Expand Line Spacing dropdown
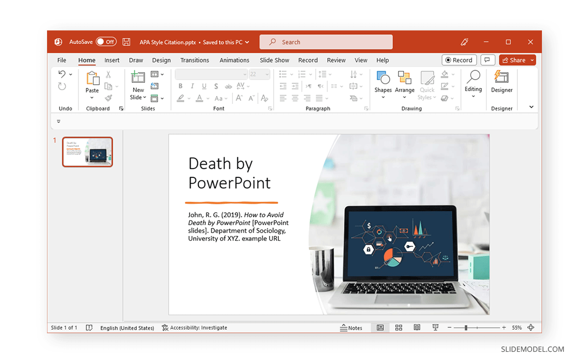Viewport: 588px width, 364px height. tap(330, 74)
